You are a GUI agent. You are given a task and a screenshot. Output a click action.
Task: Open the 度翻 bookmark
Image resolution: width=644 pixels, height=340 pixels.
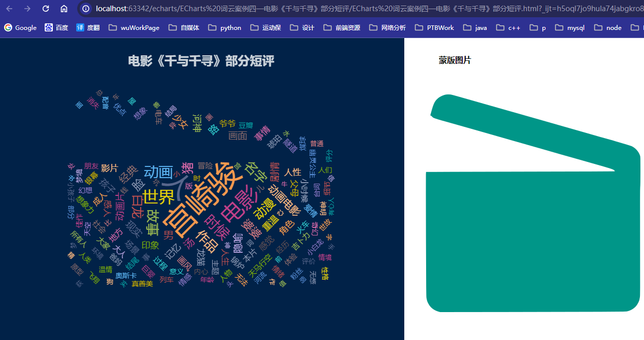click(x=88, y=27)
